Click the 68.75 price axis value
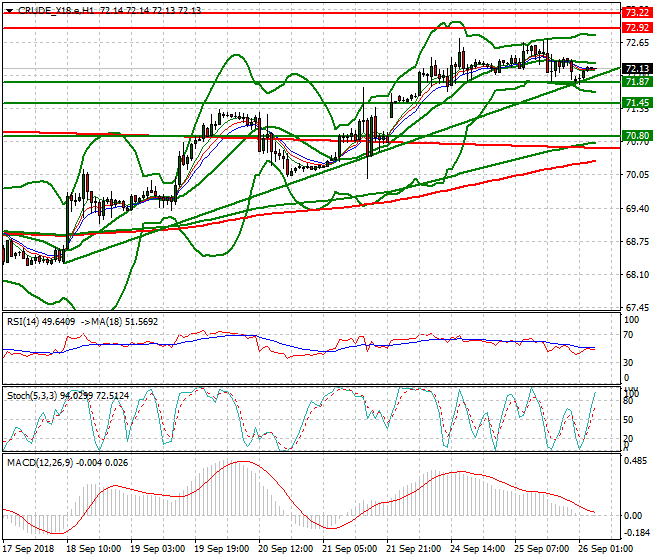 (637, 242)
